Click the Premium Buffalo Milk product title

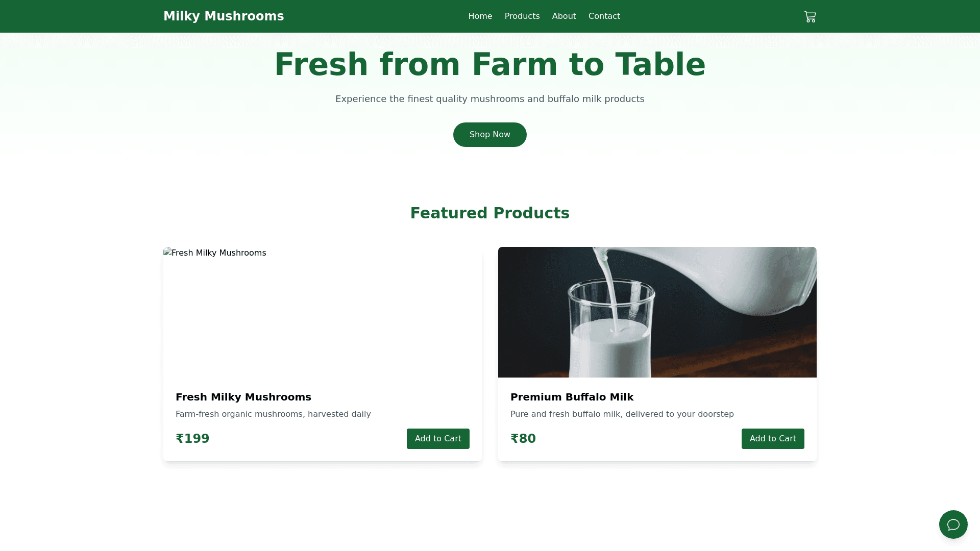572,397
